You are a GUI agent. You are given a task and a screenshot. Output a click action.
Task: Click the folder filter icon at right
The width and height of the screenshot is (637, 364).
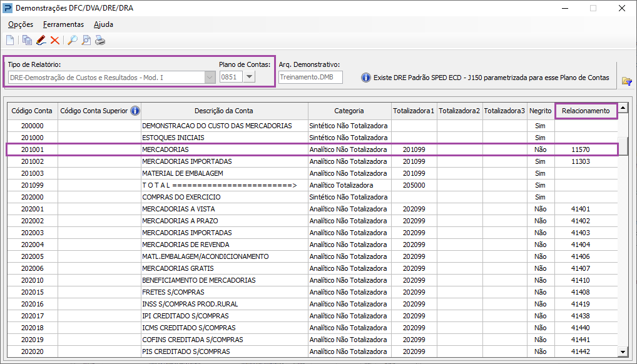(x=626, y=81)
